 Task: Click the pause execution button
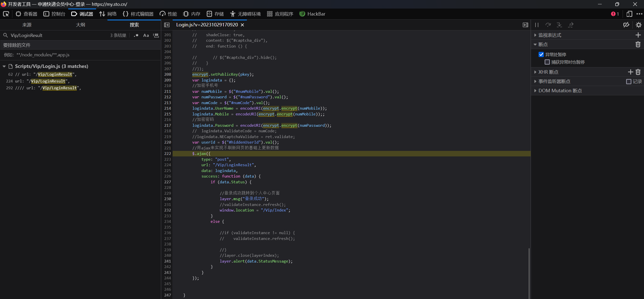click(537, 25)
